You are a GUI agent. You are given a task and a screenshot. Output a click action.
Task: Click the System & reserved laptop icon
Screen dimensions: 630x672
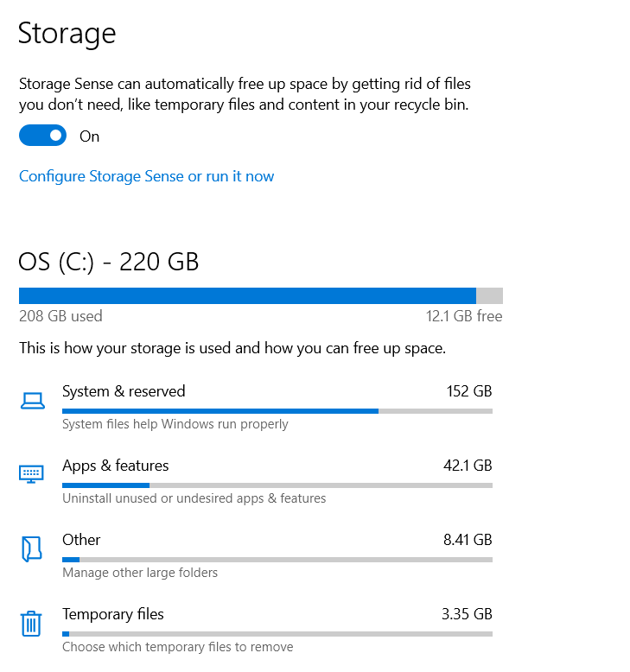pyautogui.click(x=32, y=400)
